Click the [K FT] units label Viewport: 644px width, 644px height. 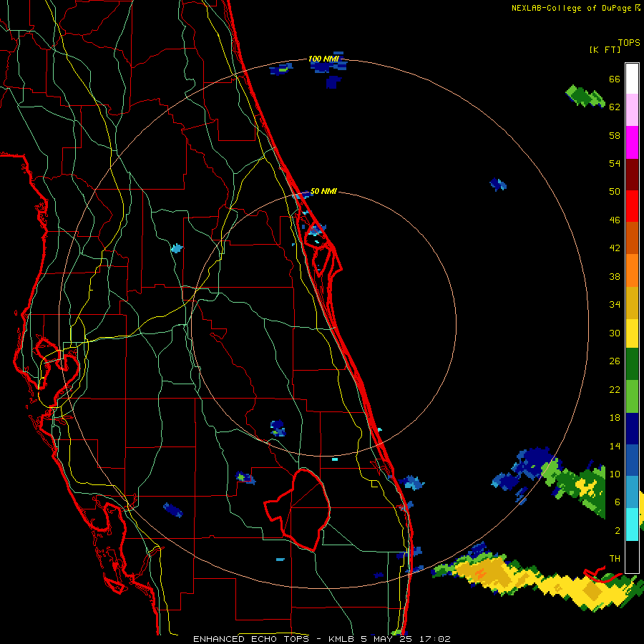(605, 49)
